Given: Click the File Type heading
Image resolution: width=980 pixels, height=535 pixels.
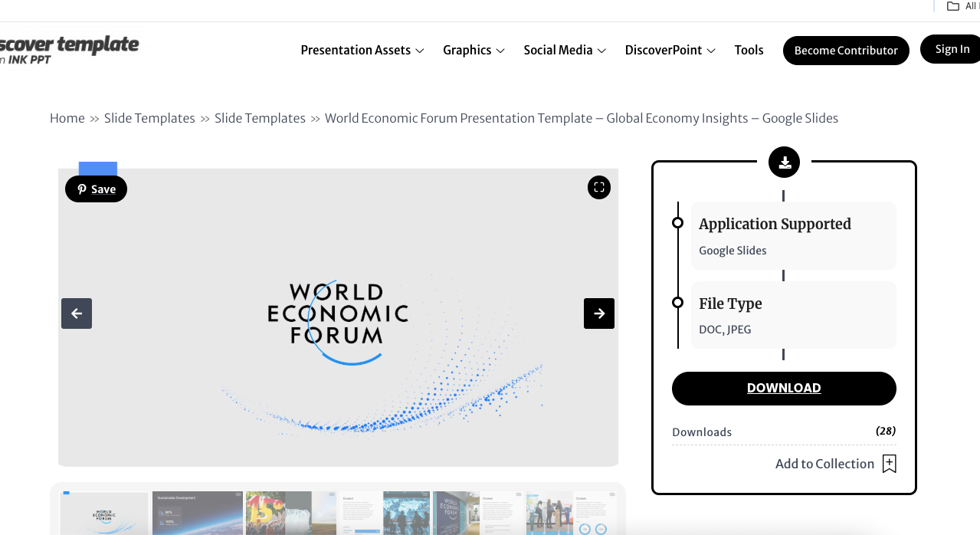Looking at the screenshot, I should (730, 304).
